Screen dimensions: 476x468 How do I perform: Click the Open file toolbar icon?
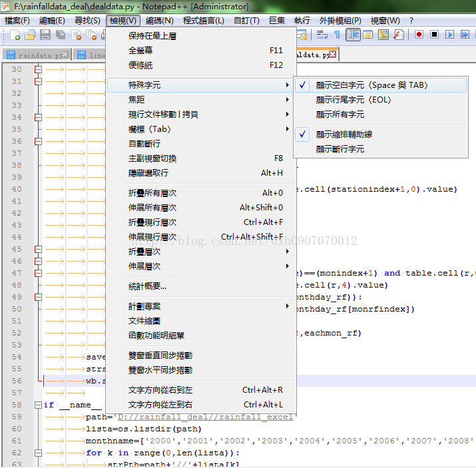click(30, 35)
